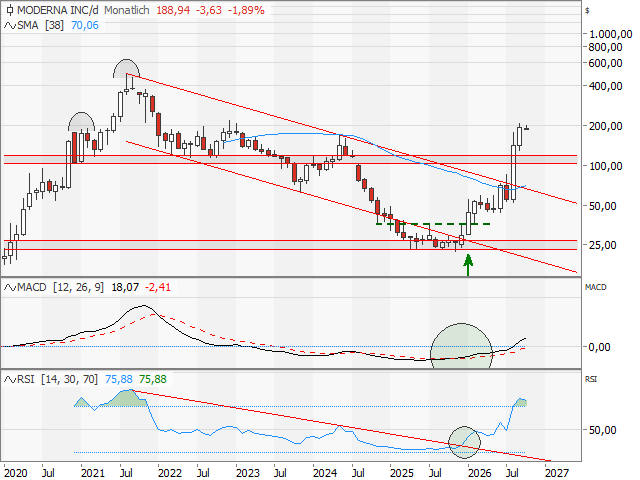Image resolution: width=640 pixels, height=480 pixels.
Task: Click the 1.000,00 price axis label
Action: [x=610, y=34]
